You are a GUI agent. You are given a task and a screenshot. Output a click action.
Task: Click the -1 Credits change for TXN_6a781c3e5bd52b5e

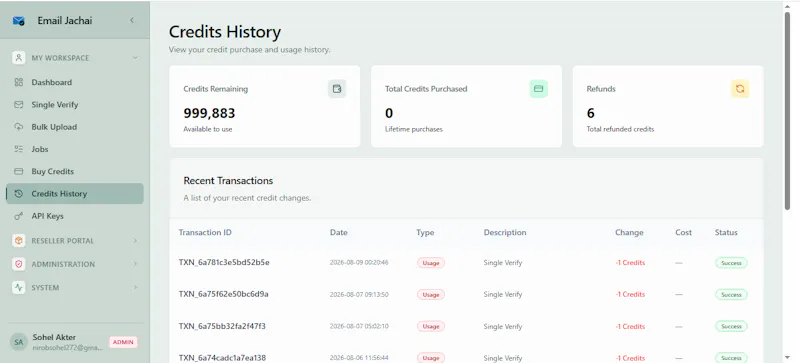[630, 263]
